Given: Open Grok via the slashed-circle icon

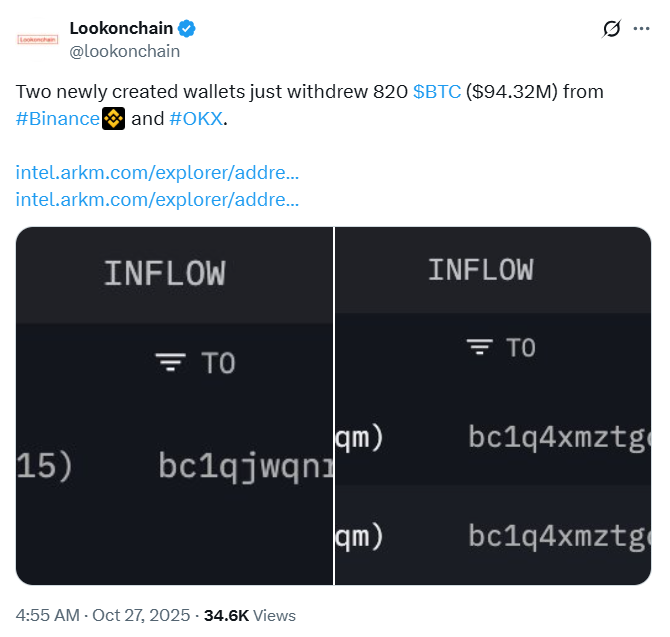Looking at the screenshot, I should pos(612,29).
